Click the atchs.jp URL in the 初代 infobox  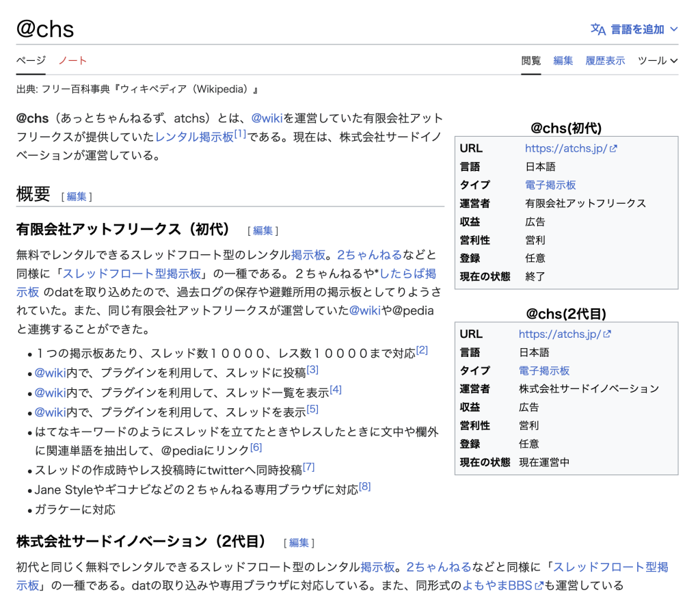click(566, 148)
